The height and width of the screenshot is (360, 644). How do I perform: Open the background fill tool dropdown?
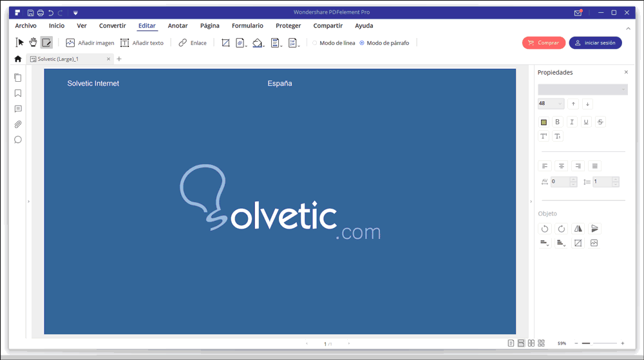tap(258, 43)
